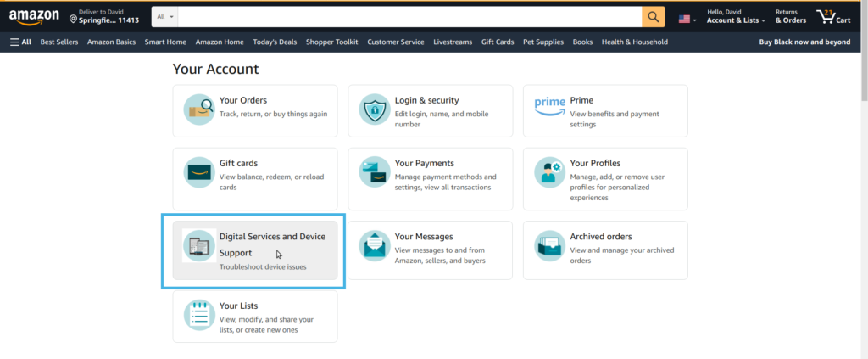Click the Your Profiles person icon
868x359 pixels.
coord(549,172)
